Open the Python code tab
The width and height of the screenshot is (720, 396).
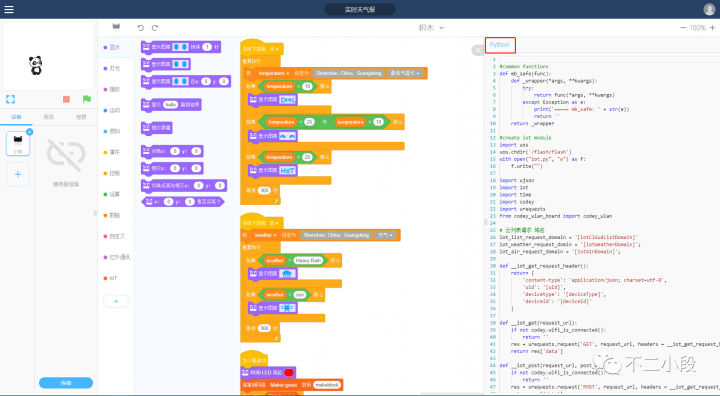pos(500,45)
